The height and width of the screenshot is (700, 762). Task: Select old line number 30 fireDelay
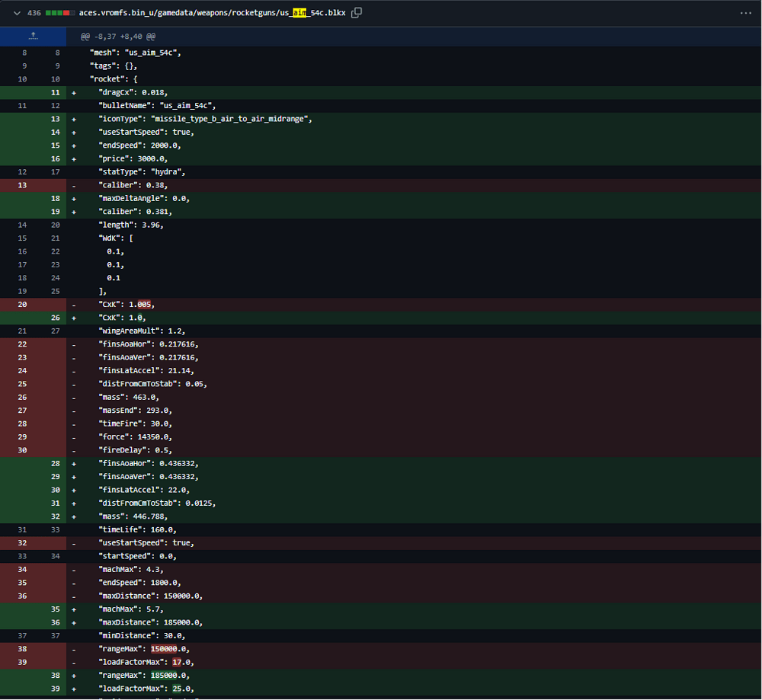click(22, 450)
